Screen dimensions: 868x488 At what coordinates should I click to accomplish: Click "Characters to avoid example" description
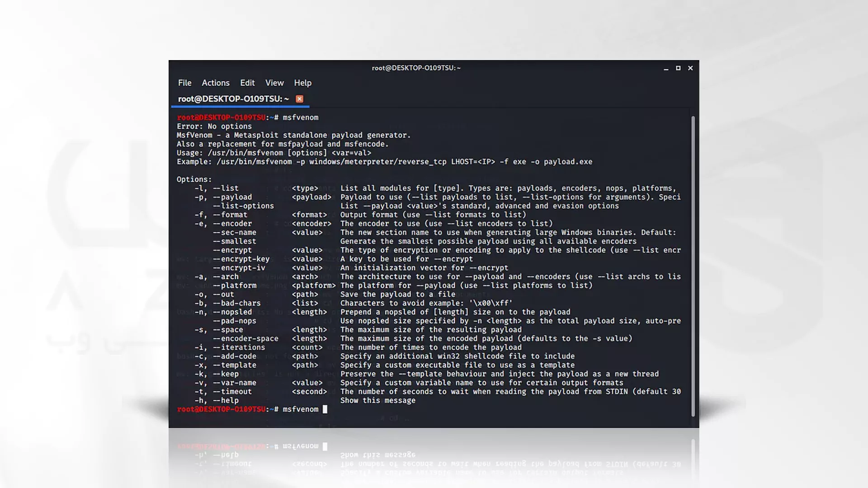(426, 303)
